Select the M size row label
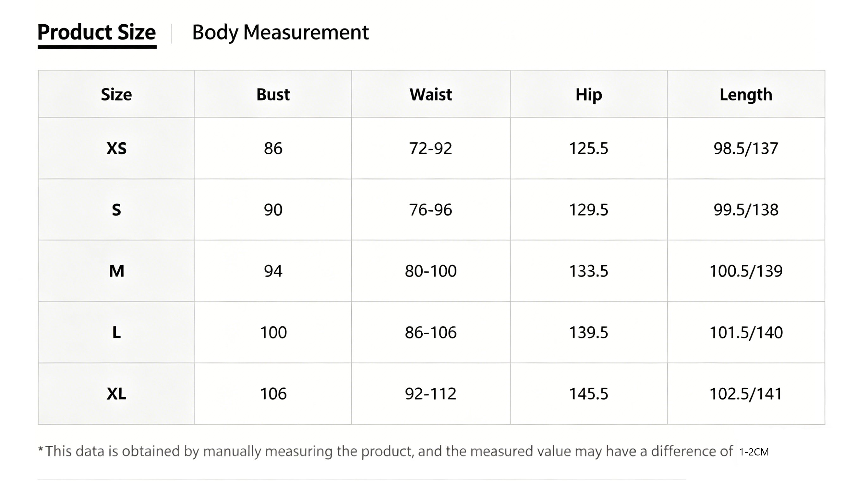Image resolution: width=868 pixels, height=483 pixels. [x=117, y=271]
